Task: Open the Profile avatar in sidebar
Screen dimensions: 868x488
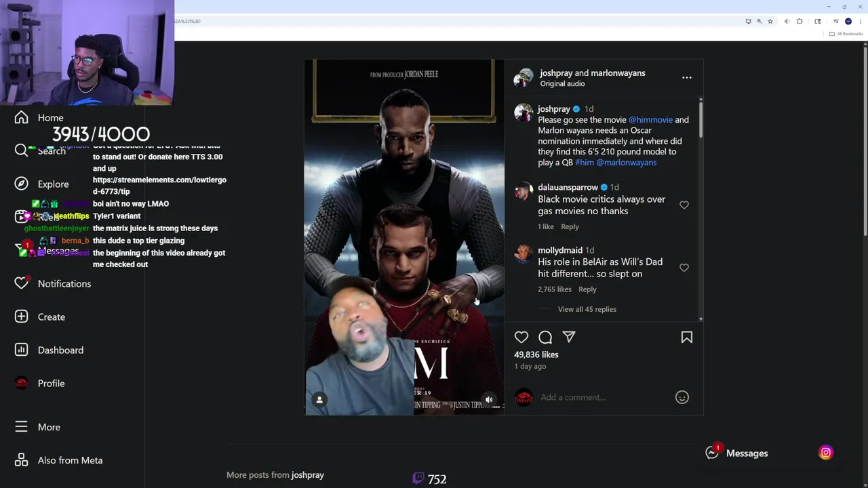Action: point(22,383)
